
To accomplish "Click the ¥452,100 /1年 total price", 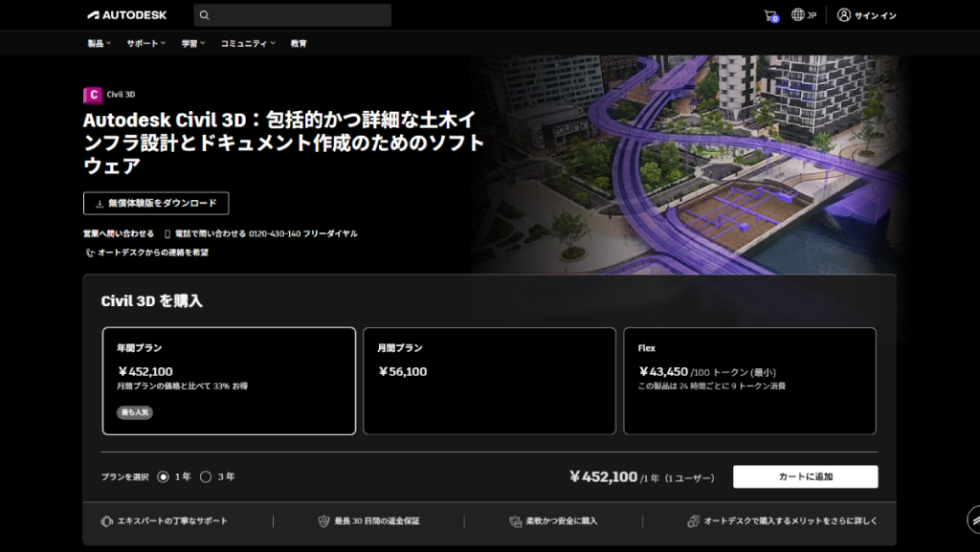I will 642,477.
